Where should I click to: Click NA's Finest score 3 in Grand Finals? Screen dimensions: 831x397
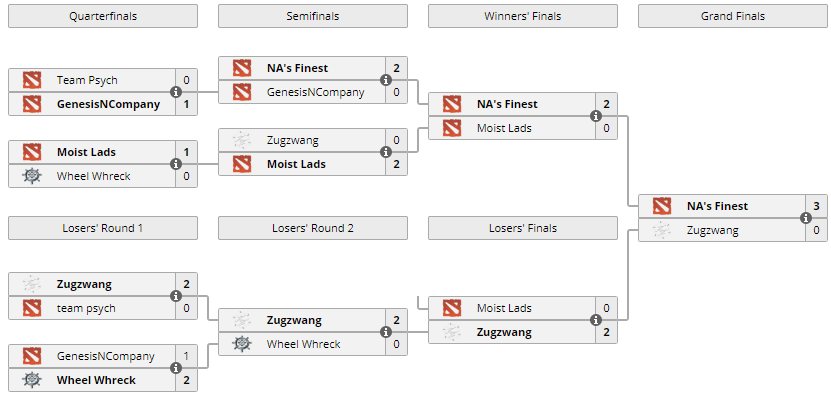[817, 206]
